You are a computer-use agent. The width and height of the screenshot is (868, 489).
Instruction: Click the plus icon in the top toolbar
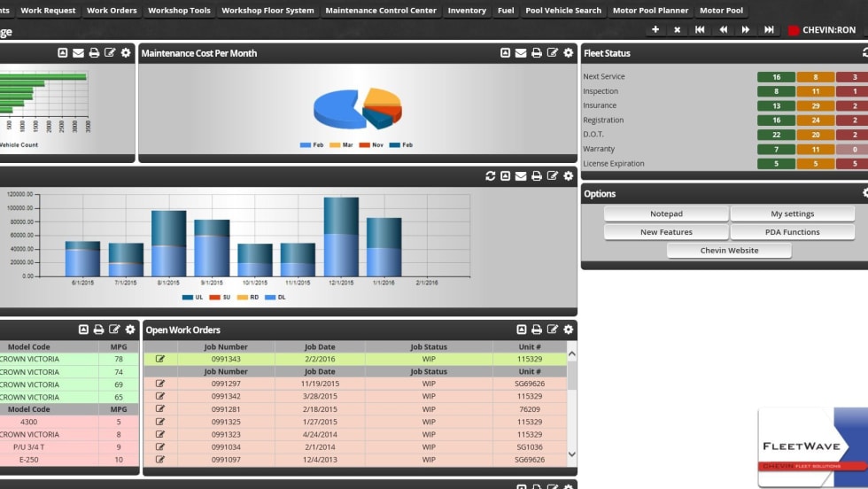point(655,29)
